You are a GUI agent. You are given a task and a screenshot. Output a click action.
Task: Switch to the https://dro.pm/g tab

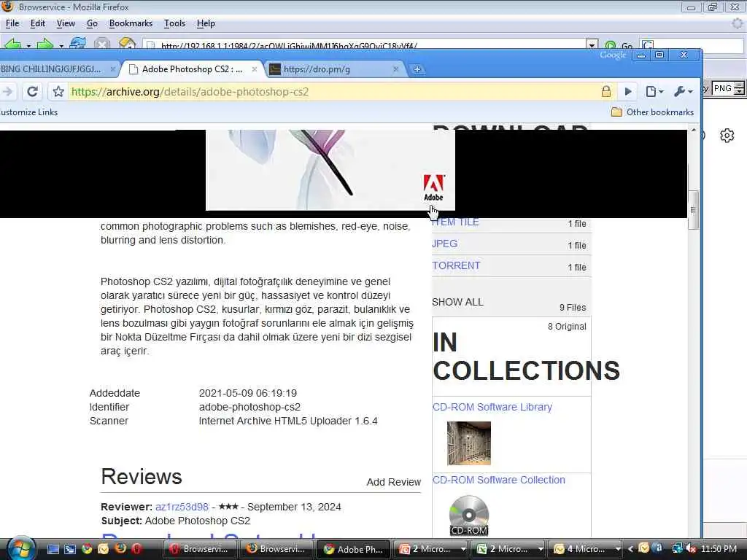(x=333, y=69)
